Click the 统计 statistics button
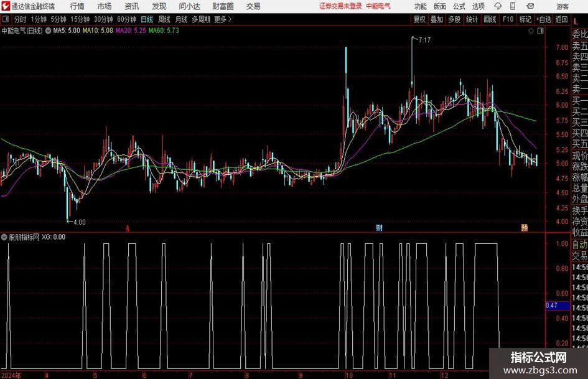 472,19
